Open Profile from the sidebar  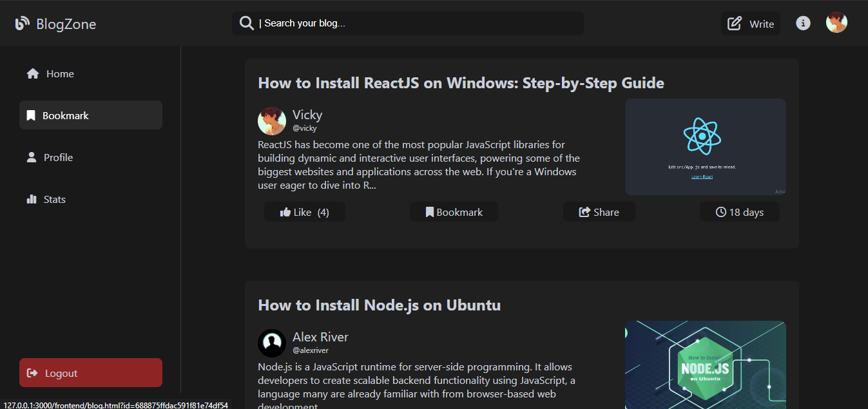tap(91, 157)
